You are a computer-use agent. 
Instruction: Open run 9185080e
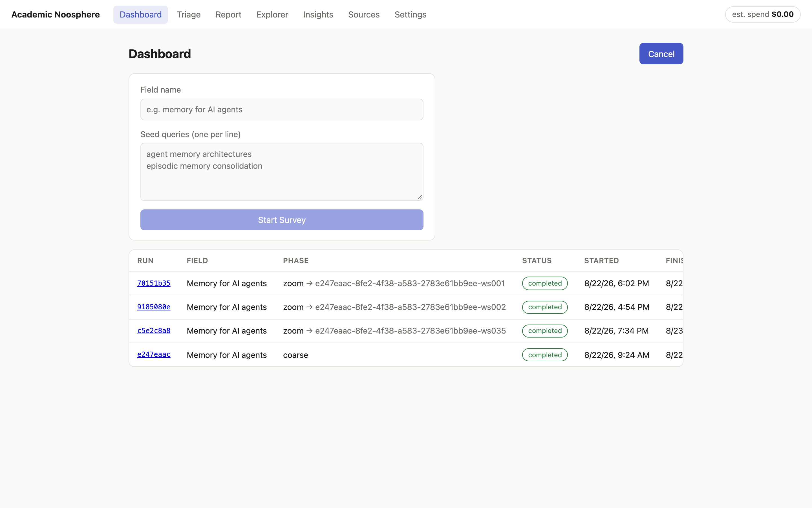pyautogui.click(x=154, y=307)
